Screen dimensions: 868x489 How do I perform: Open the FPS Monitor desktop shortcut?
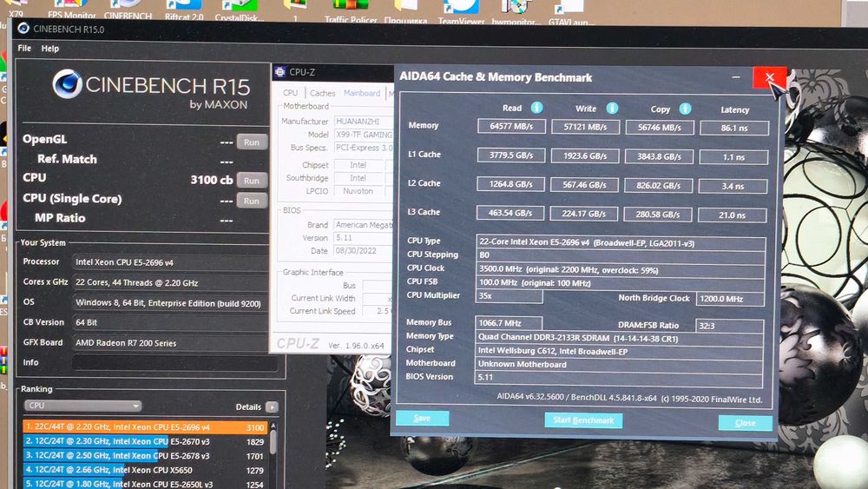[x=71, y=10]
